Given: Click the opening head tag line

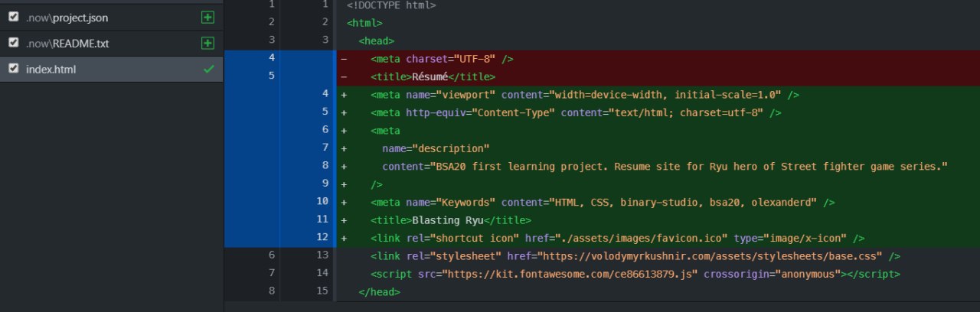Looking at the screenshot, I should click(x=658, y=41).
